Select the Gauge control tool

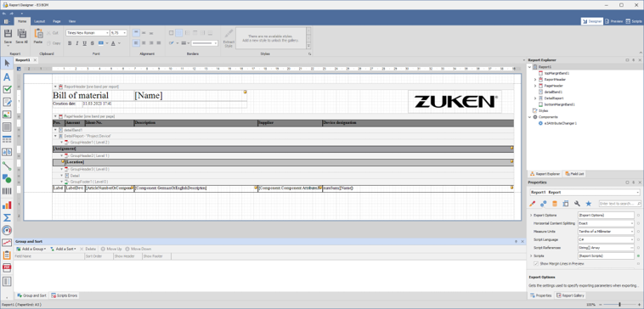click(x=7, y=230)
